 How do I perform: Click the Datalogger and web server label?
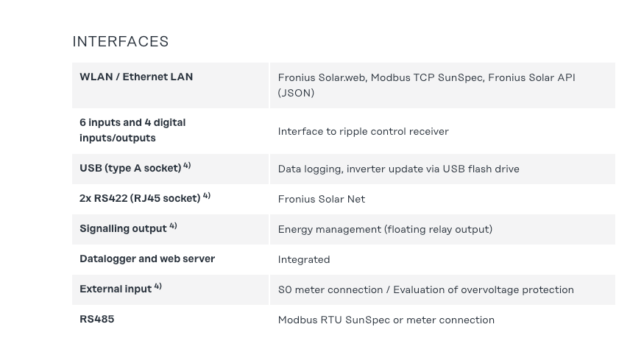[147, 259]
